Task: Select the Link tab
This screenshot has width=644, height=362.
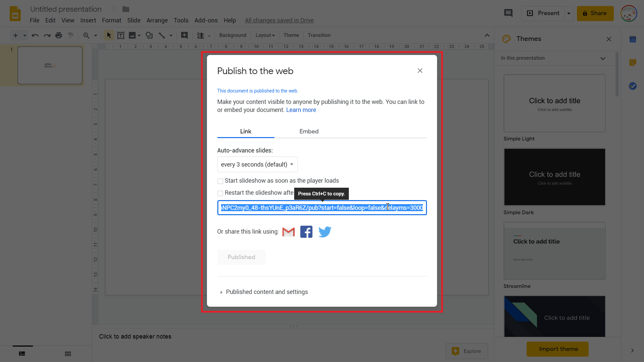Action: [246, 131]
